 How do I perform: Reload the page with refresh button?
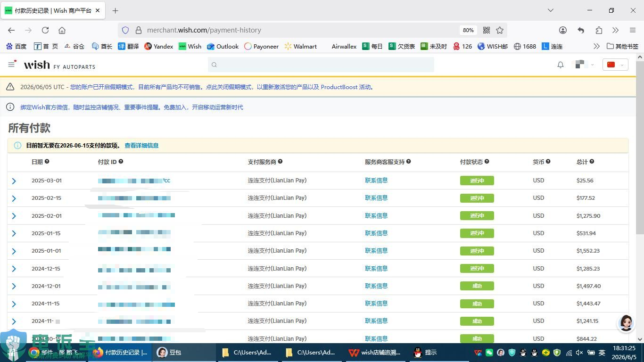pyautogui.click(x=45, y=30)
